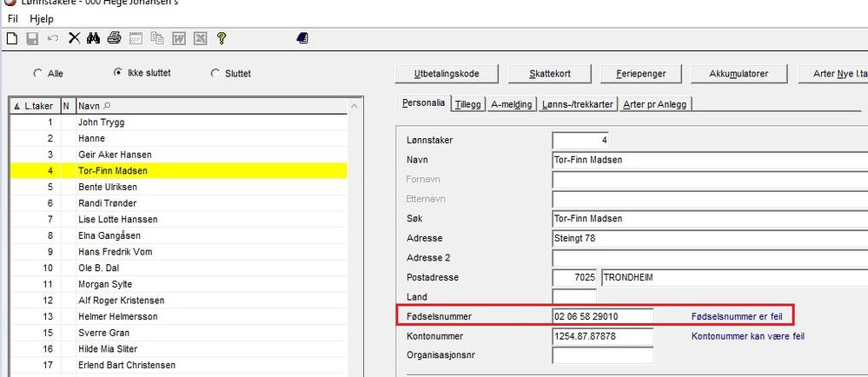Select John Trygg in employee list
Screen dimensions: 868x377
click(178, 122)
